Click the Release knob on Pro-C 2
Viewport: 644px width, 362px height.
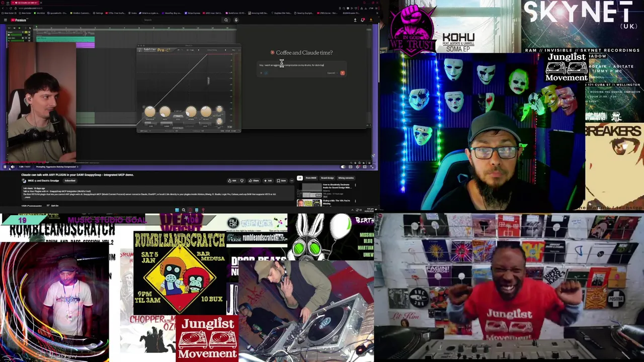coord(206,112)
